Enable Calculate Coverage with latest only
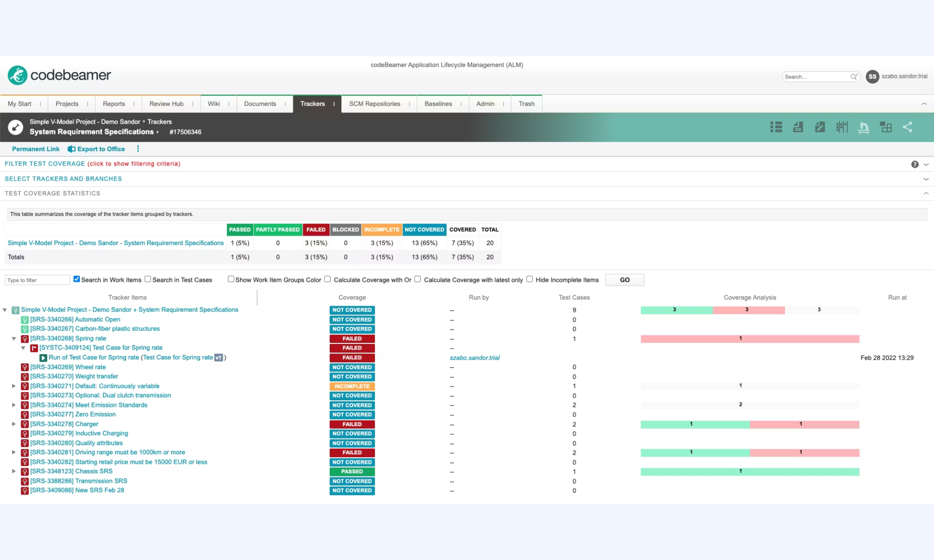Image resolution: width=934 pixels, height=560 pixels. [x=417, y=279]
